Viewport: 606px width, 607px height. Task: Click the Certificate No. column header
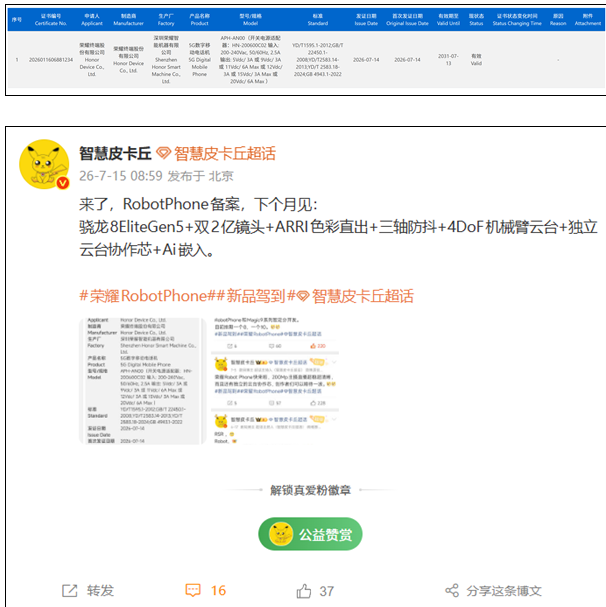51,19
